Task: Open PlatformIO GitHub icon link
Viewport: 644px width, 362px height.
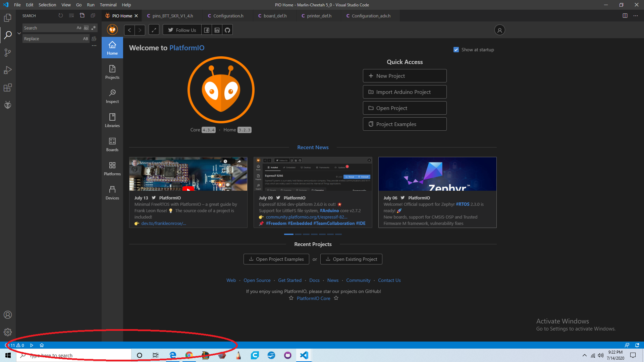Action: pos(227,30)
